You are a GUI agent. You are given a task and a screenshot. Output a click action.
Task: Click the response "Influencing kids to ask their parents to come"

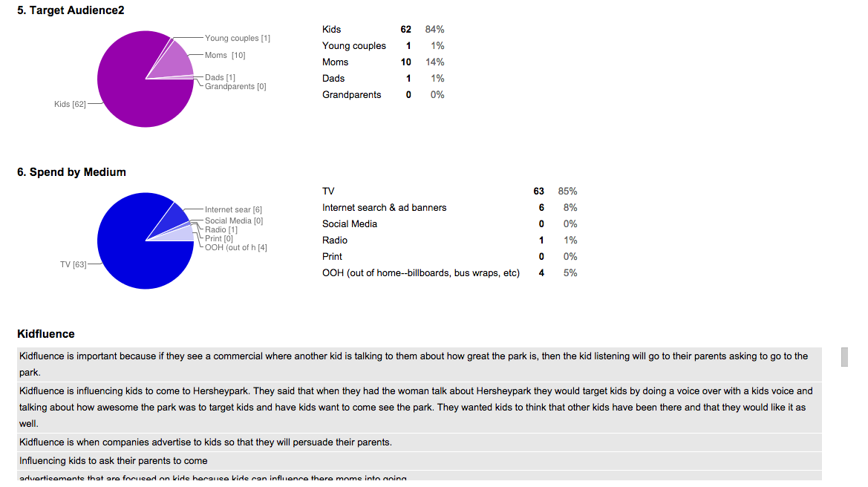click(x=114, y=461)
